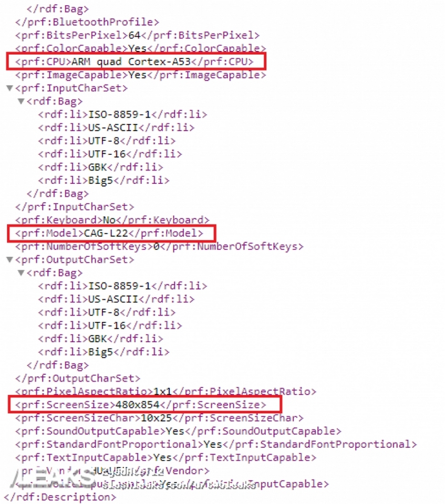The height and width of the screenshot is (504, 445).
Task: Select the highlighted prf:CPU ARM quad Cortex-A53 line
Action: point(134,61)
